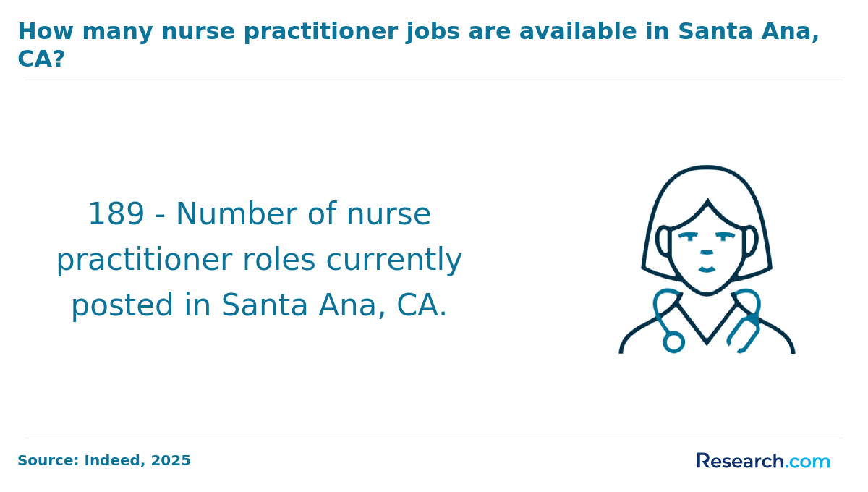Screen dimensions: 868x492
Task: Click the nurse's nose
Action: (707, 252)
